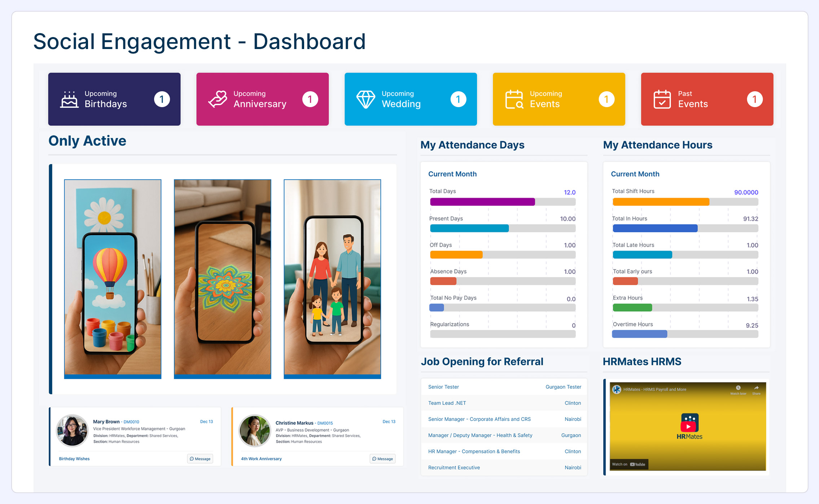Click the Overtime Hours progress bar
Image resolution: width=819 pixels, height=504 pixels.
[x=640, y=334]
